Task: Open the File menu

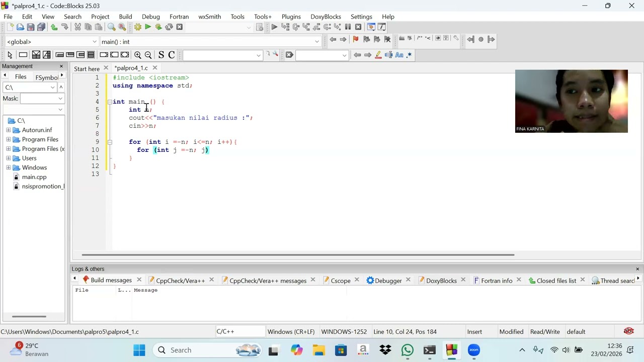Action: [x=8, y=17]
